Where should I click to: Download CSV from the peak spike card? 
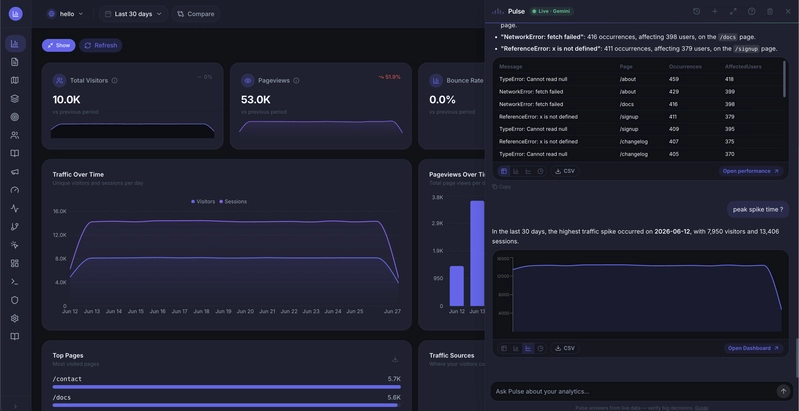(x=565, y=348)
